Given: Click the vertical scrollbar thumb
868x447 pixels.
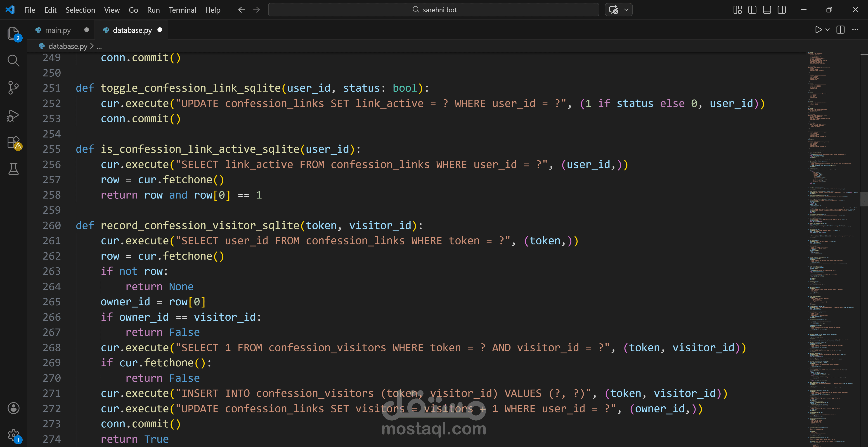Looking at the screenshot, I should pos(864,199).
